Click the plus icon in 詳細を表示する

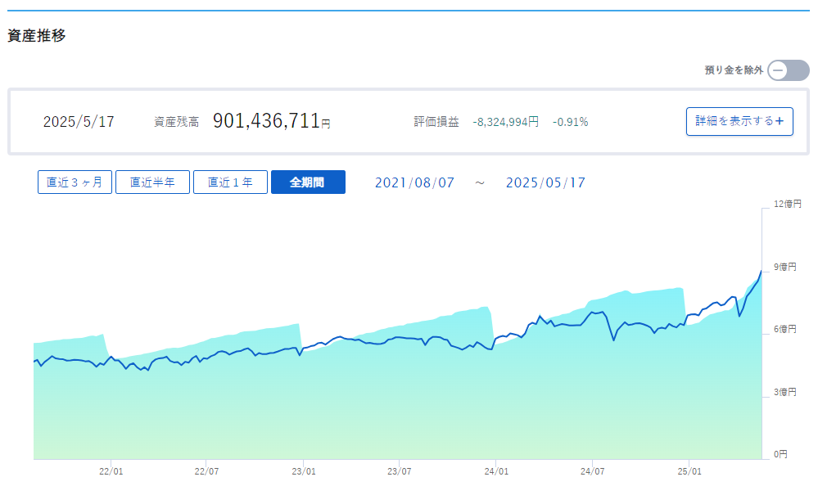click(x=780, y=121)
